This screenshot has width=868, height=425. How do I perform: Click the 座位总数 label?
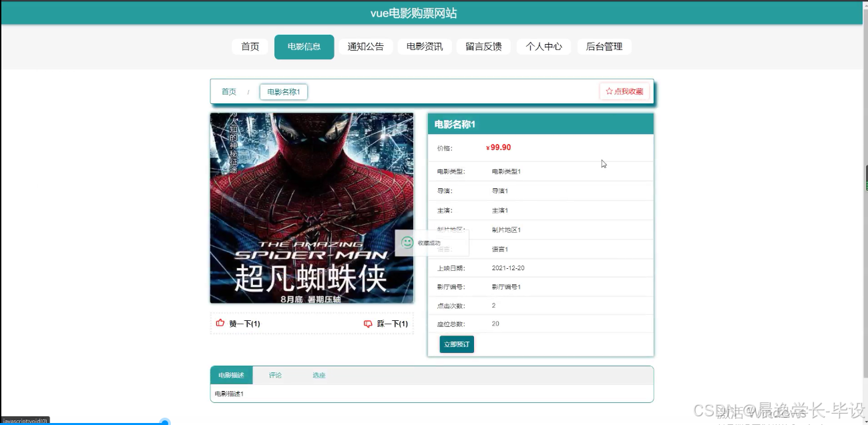pos(451,324)
